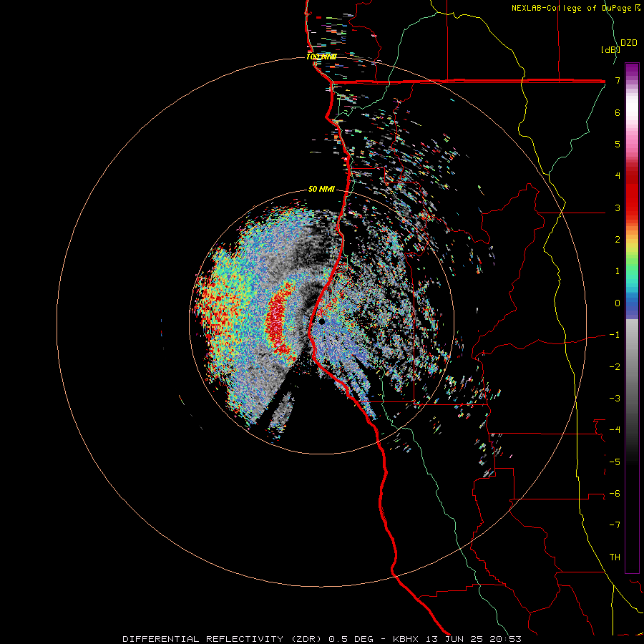The width and height of the screenshot is (644, 644).
Task: Click the DIFFERENTIAL REFLECTIVITY caption text
Action: click(203, 639)
